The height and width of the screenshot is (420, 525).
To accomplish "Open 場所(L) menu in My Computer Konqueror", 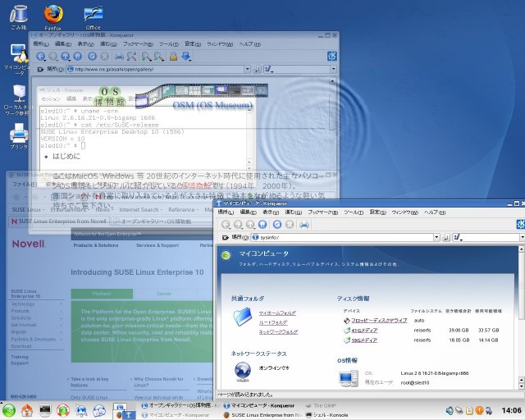I will (226, 212).
